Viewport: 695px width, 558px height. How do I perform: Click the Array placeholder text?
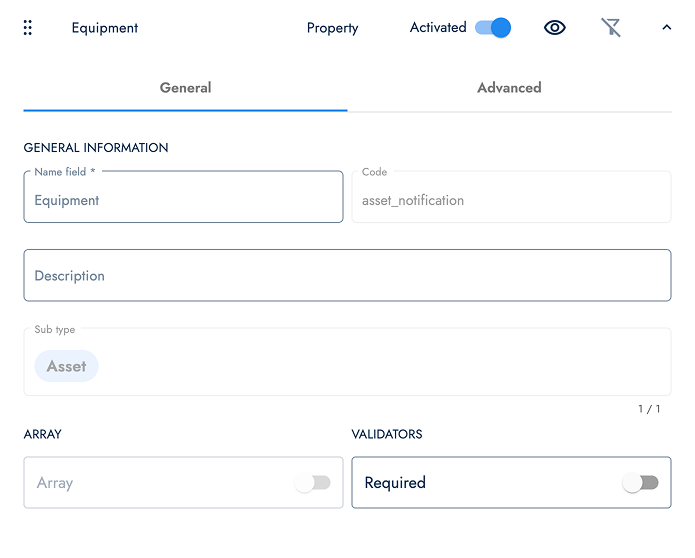tap(55, 483)
